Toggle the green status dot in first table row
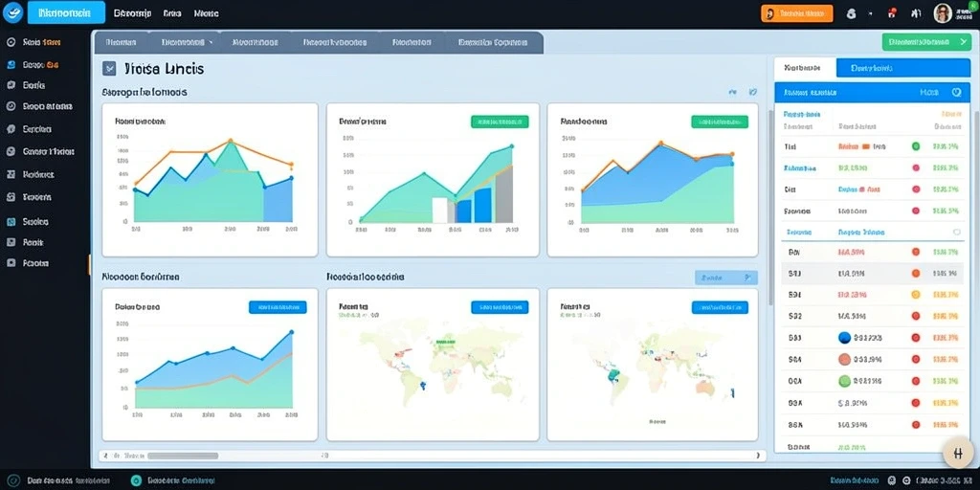 (916, 146)
